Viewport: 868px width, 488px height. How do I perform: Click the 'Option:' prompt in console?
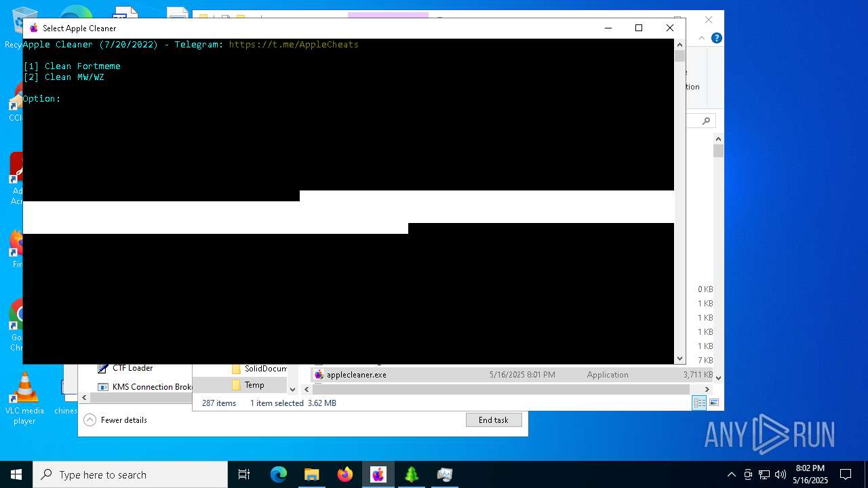point(42,98)
